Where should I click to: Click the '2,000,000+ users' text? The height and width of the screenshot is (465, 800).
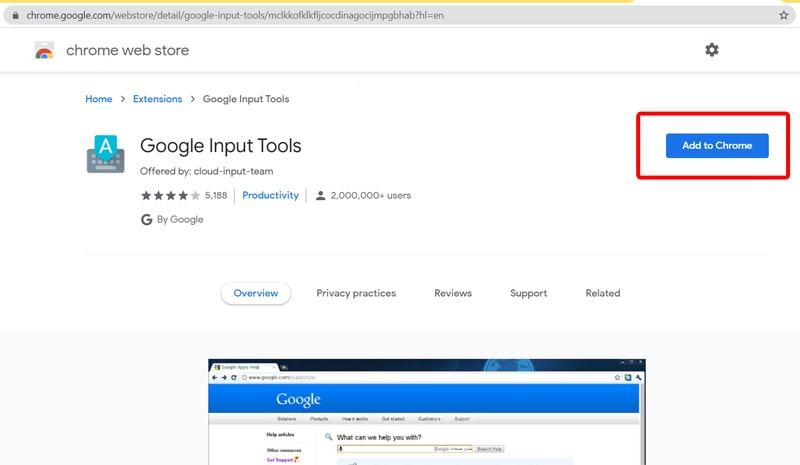(x=370, y=195)
